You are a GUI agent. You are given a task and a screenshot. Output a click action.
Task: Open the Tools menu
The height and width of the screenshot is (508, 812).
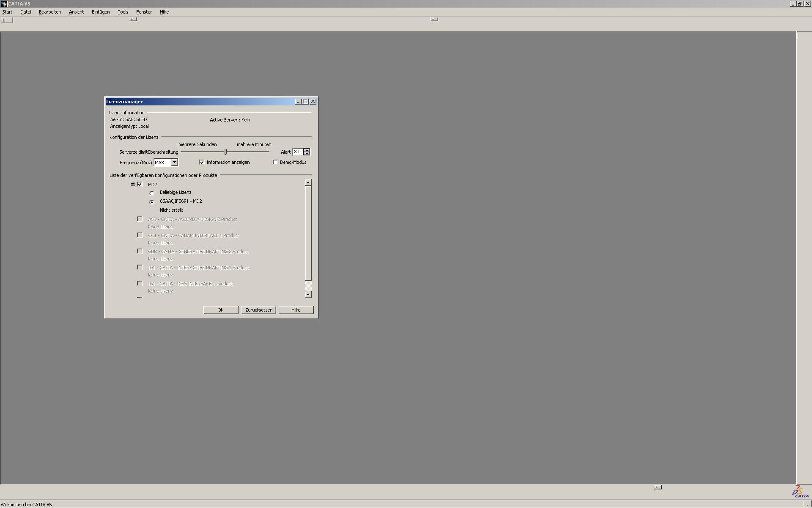click(x=123, y=12)
